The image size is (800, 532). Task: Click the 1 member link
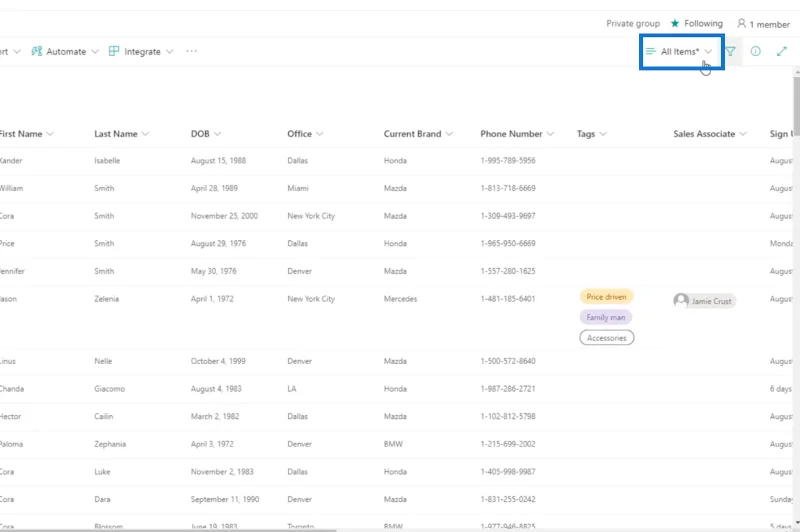[763, 24]
